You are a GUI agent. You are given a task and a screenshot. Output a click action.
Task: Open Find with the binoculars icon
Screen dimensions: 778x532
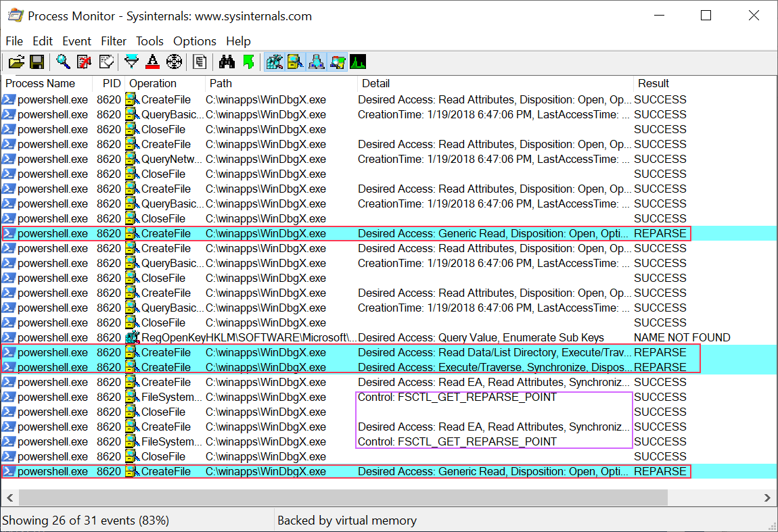227,62
